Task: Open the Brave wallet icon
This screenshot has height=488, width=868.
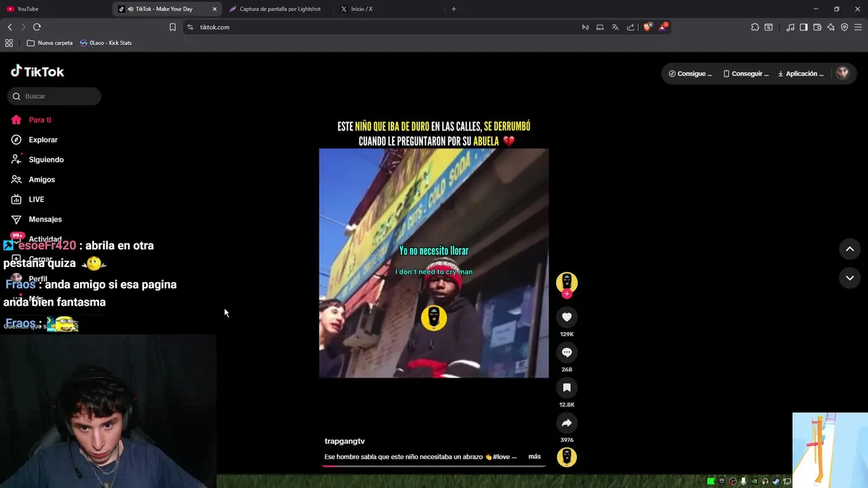Action: point(817,27)
